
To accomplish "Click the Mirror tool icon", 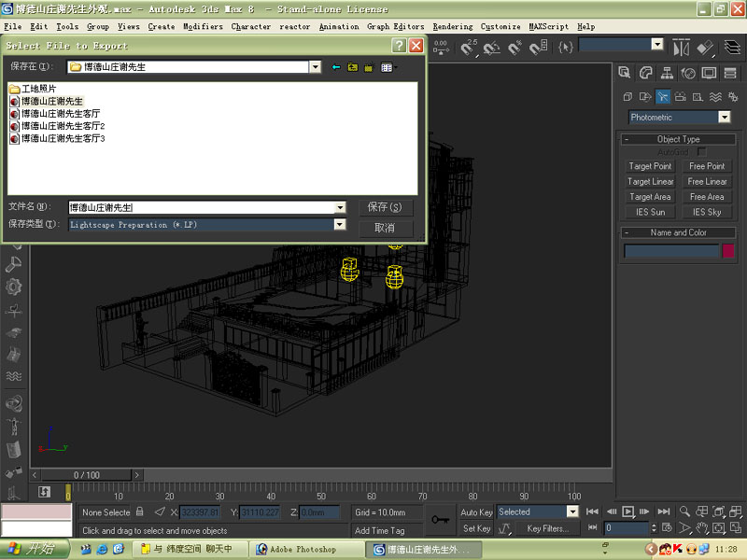I will tap(681, 48).
